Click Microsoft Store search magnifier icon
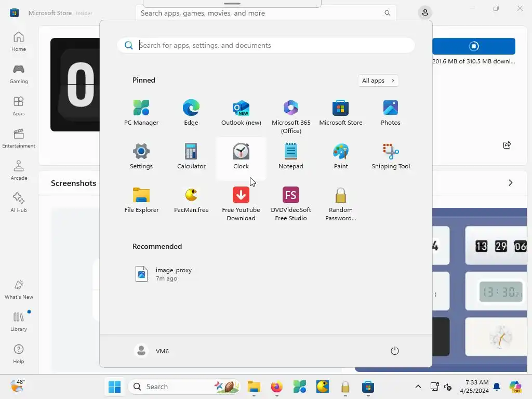Viewport: 532px width, 399px height. tap(387, 13)
